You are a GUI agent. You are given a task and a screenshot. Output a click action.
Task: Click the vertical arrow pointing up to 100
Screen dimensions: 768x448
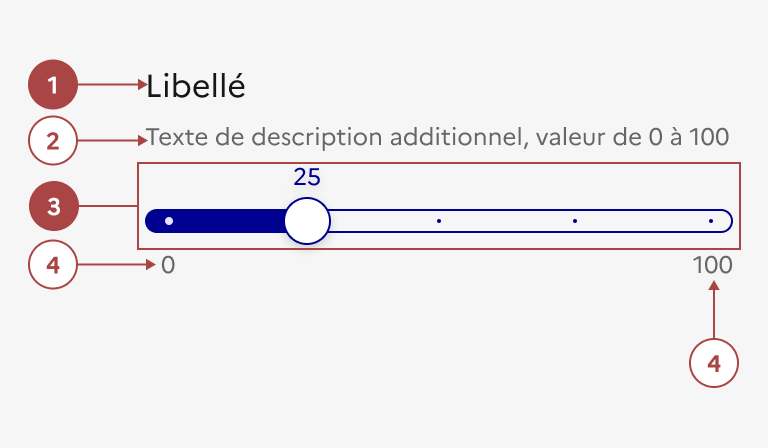pos(714,312)
